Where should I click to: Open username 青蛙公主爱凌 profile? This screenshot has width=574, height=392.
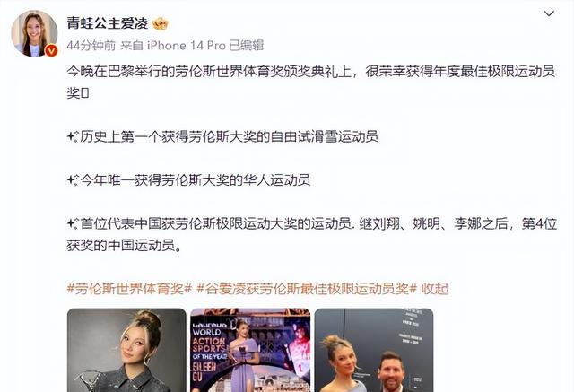point(108,24)
